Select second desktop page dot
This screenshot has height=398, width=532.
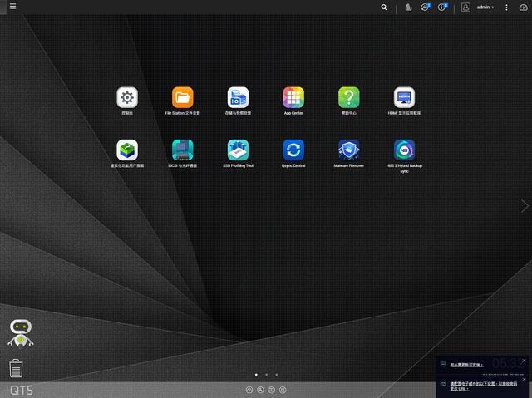[266, 375]
